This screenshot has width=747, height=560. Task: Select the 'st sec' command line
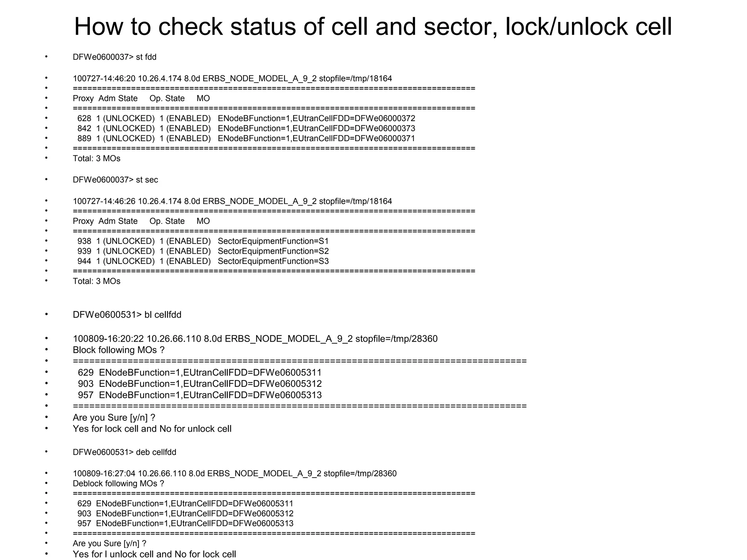pyautogui.click(x=115, y=180)
